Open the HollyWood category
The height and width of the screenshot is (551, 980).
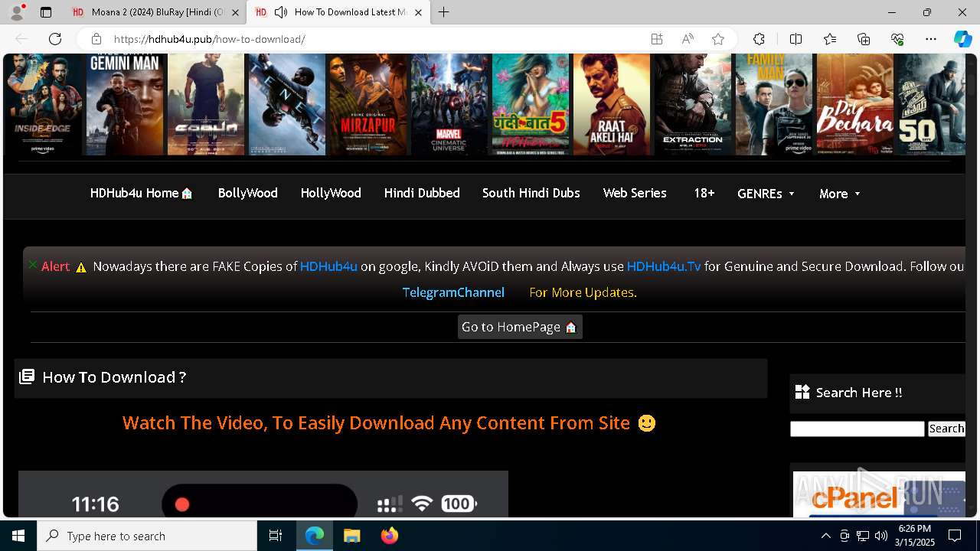[x=331, y=193]
